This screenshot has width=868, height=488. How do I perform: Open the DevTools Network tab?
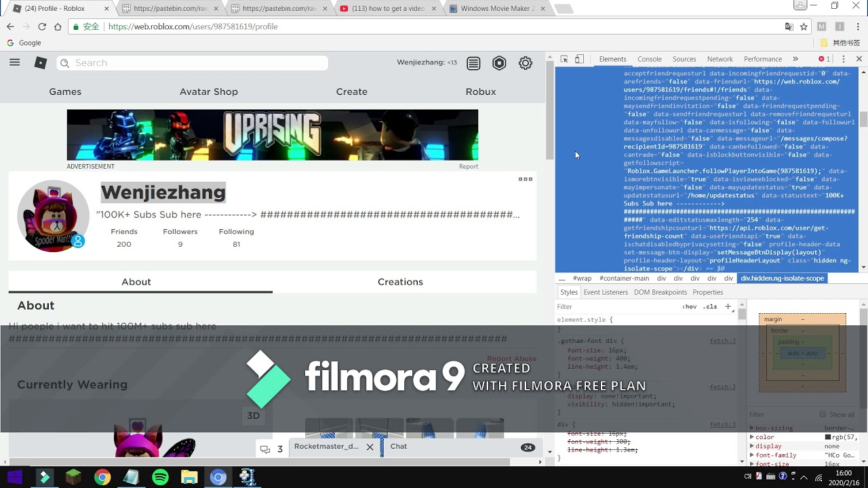[x=719, y=59]
